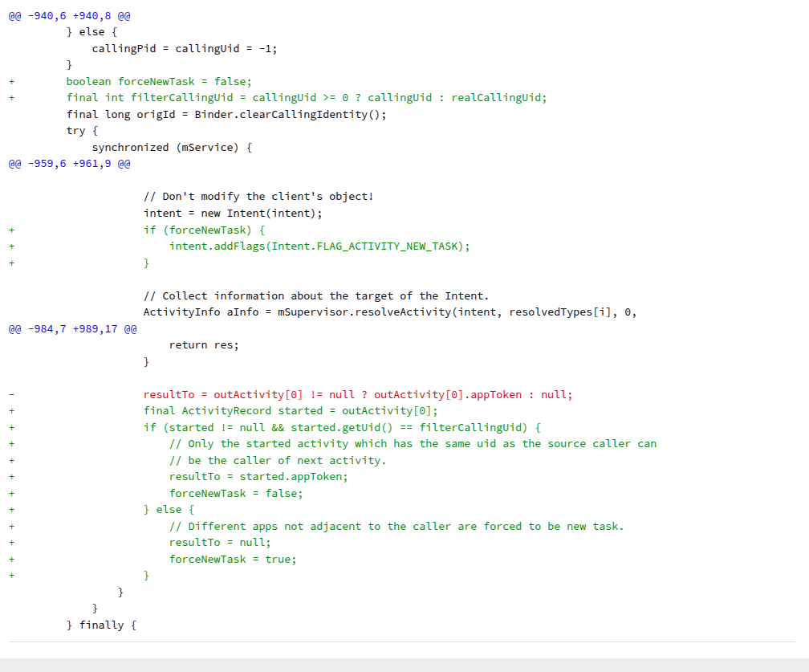The height and width of the screenshot is (672, 809).
Task: Click the hunk header "@@ -959,6 +961,9 @@"
Action: coord(70,164)
